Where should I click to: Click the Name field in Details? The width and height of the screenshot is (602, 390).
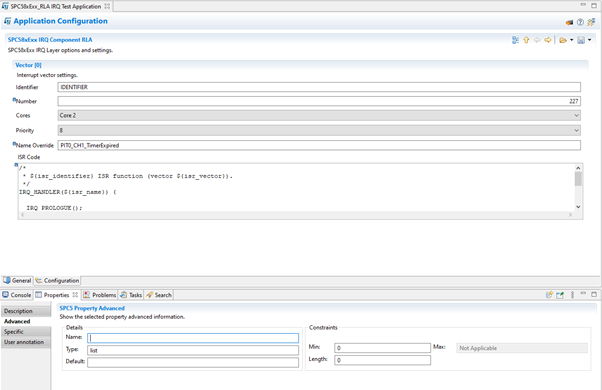[x=193, y=338]
